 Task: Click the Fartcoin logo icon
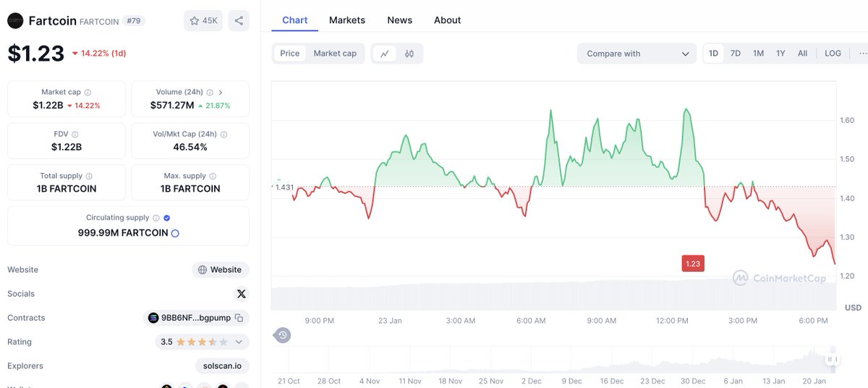15,21
